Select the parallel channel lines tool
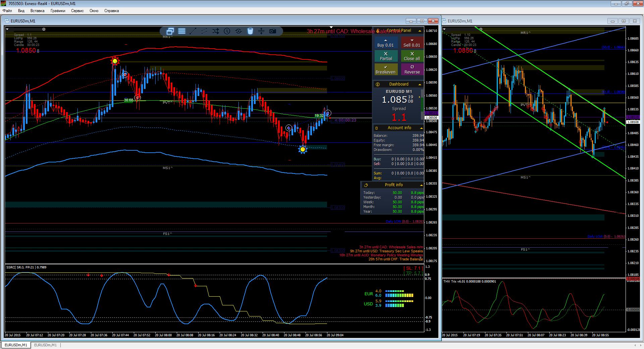644x349 pixels. click(204, 31)
